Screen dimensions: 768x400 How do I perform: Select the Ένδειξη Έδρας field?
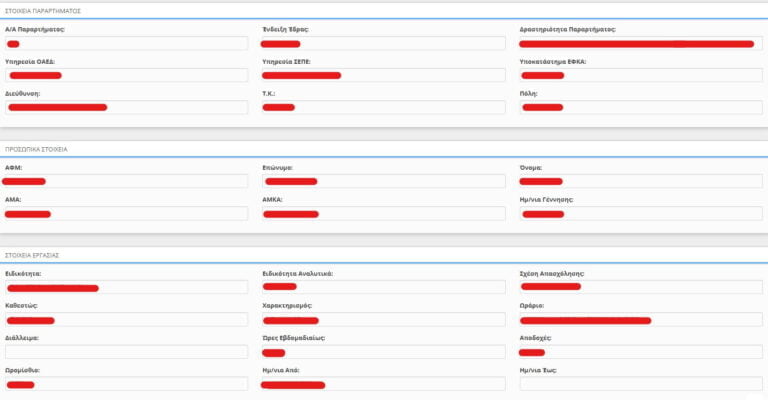tap(383, 44)
